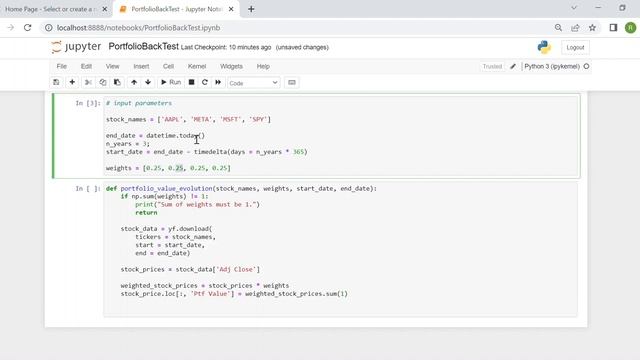640x360 pixels.
Task: Open the Help menu
Action: click(x=263, y=66)
